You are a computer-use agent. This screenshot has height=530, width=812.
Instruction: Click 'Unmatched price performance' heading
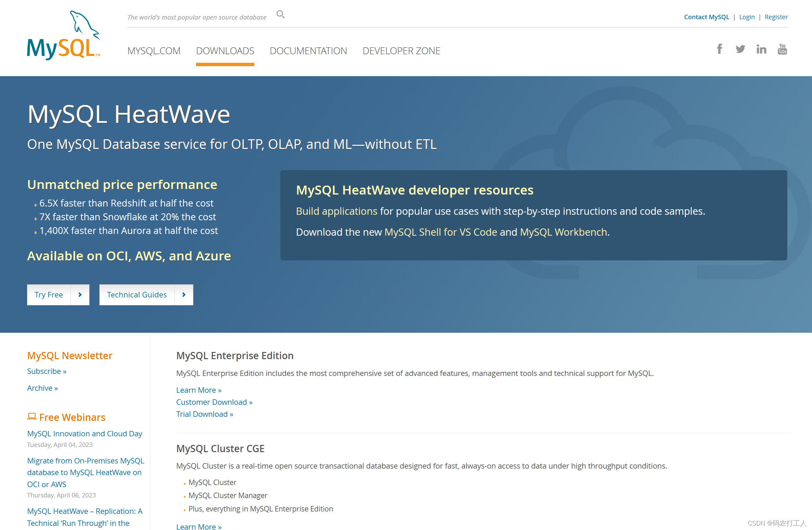tap(122, 185)
